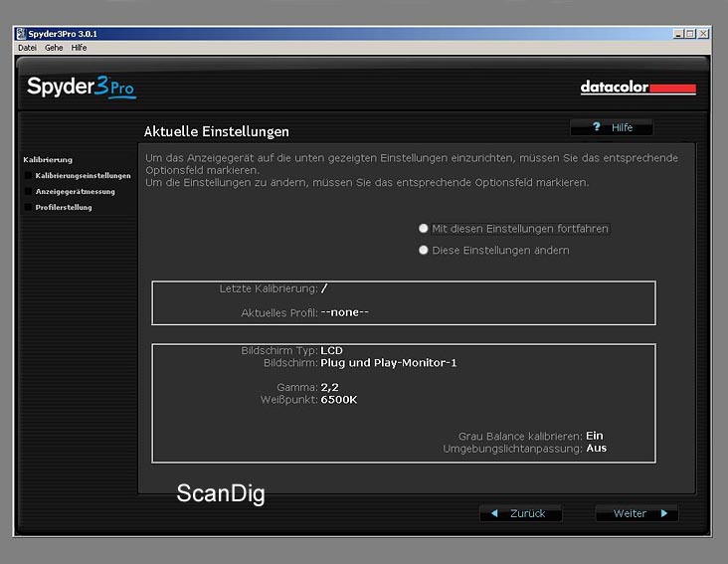Screen dimensions: 728x564
Task: Click the Kalibrierung heading in sidebar
Action: pyautogui.click(x=48, y=160)
